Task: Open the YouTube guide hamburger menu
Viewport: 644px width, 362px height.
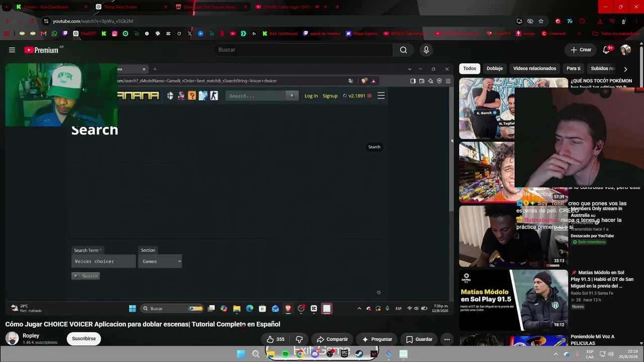Action: click(x=12, y=50)
